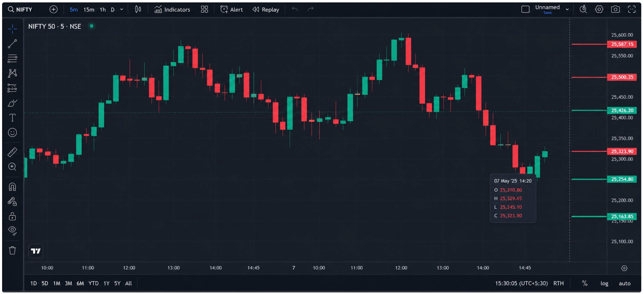Toggle log price scale
644x294 pixels.
(604, 283)
